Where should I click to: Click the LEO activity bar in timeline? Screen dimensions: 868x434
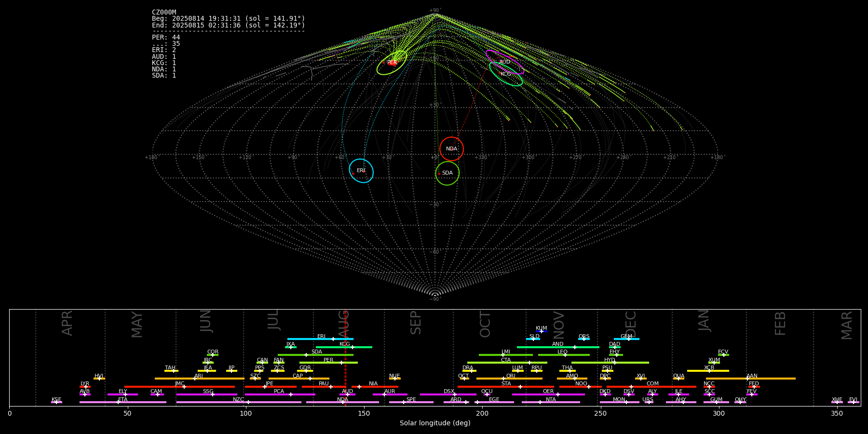point(564,355)
